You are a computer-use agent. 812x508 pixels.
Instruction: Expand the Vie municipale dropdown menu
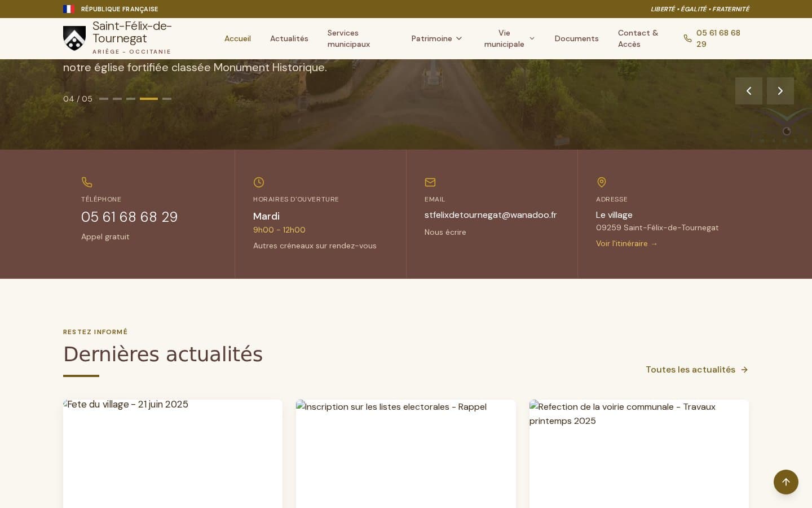pyautogui.click(x=509, y=38)
